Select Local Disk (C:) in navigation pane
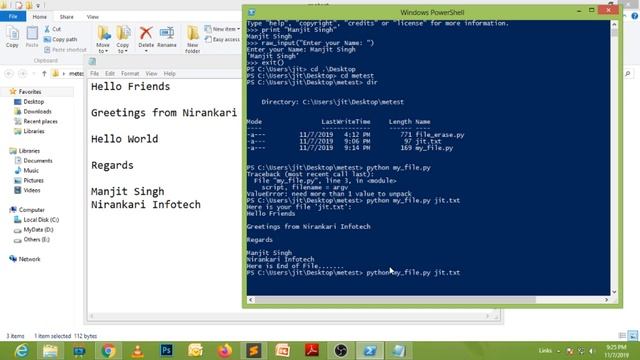 41,220
